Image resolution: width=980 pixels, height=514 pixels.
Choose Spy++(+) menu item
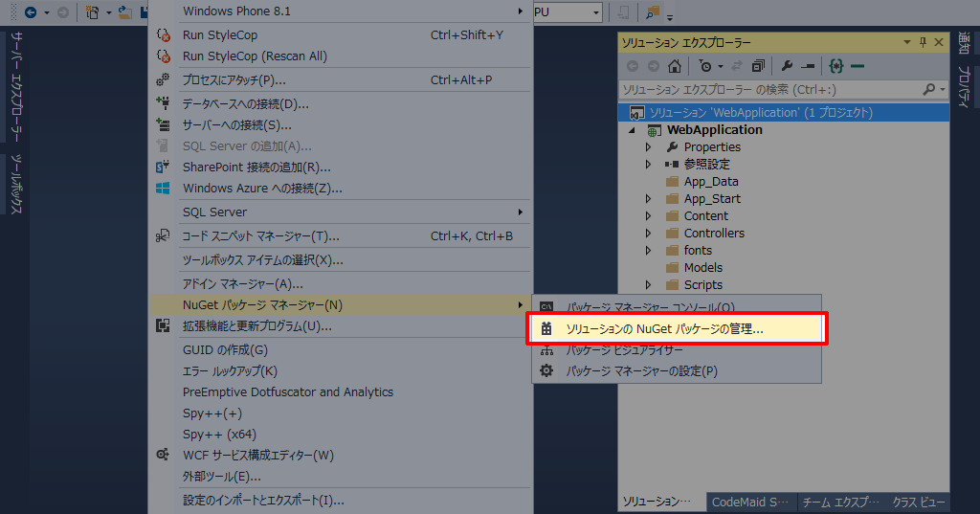pyautogui.click(x=340, y=413)
